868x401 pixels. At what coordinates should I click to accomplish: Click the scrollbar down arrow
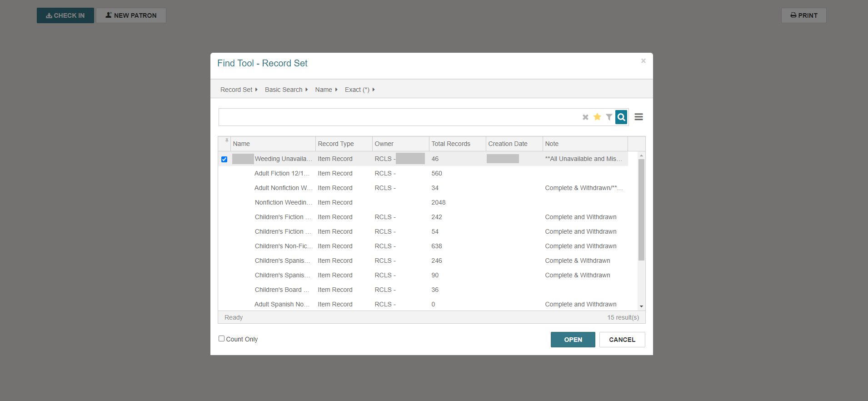[641, 306]
